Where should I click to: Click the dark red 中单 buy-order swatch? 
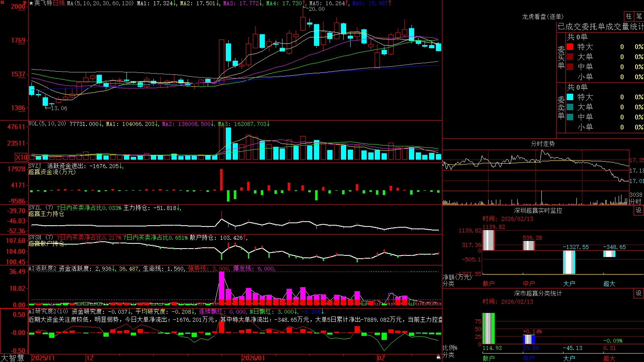click(570, 67)
